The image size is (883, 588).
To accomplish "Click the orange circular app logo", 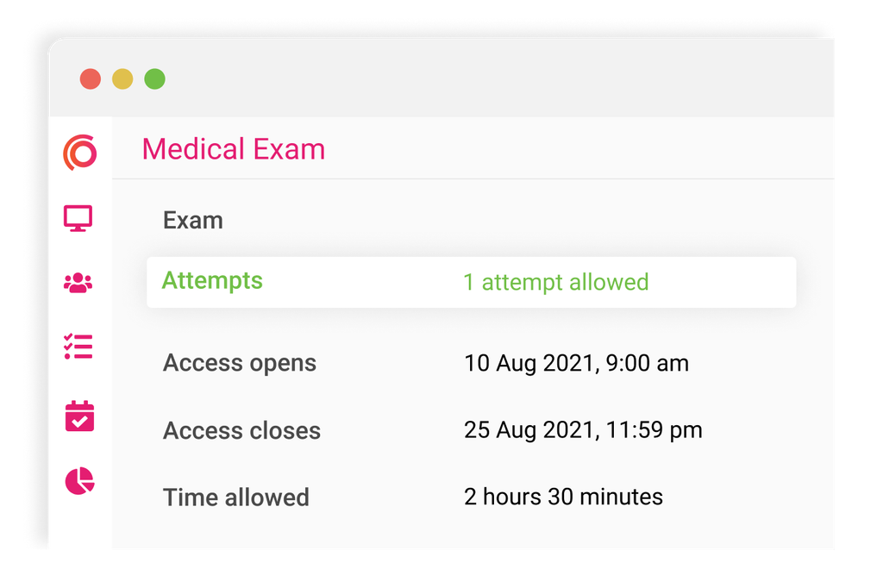I will pyautogui.click(x=79, y=153).
